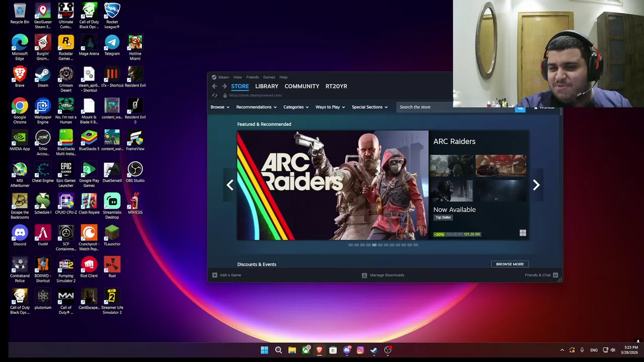Launch Streamlabs Desktop icon
The image size is (644, 362).
pos(112,206)
